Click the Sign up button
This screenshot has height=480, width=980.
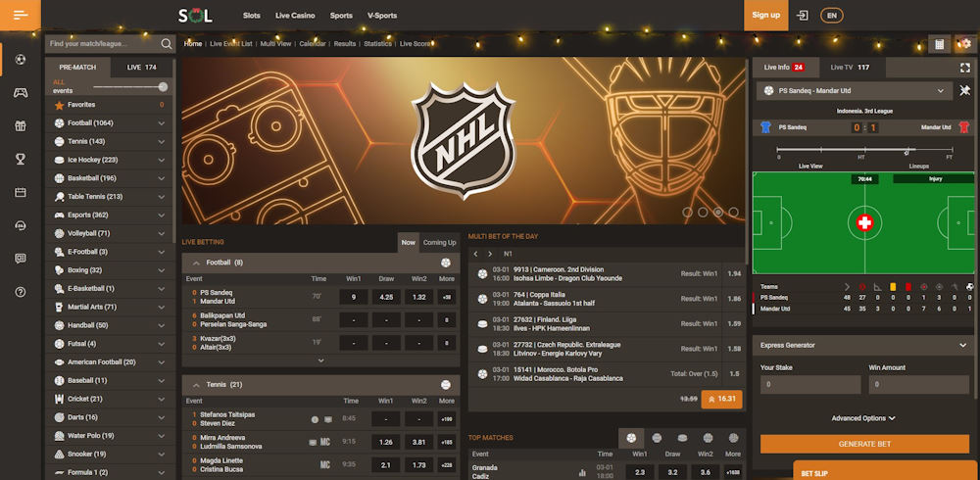[x=766, y=15]
